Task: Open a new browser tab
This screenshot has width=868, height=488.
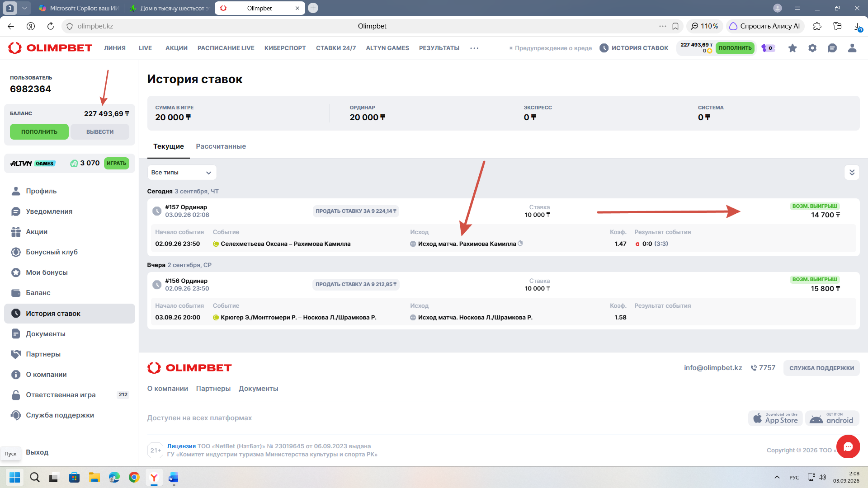Action: (313, 8)
